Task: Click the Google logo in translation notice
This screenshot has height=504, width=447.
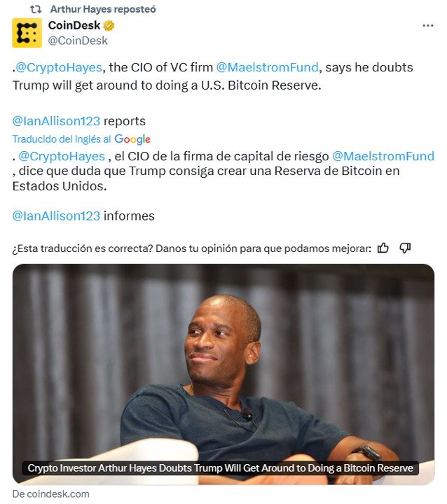Action: point(132,139)
